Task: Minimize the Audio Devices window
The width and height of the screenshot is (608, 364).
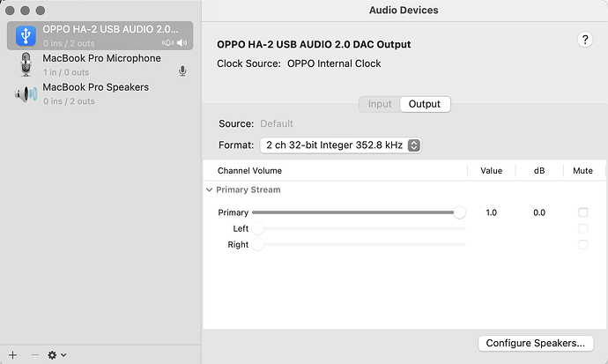Action: (26, 11)
